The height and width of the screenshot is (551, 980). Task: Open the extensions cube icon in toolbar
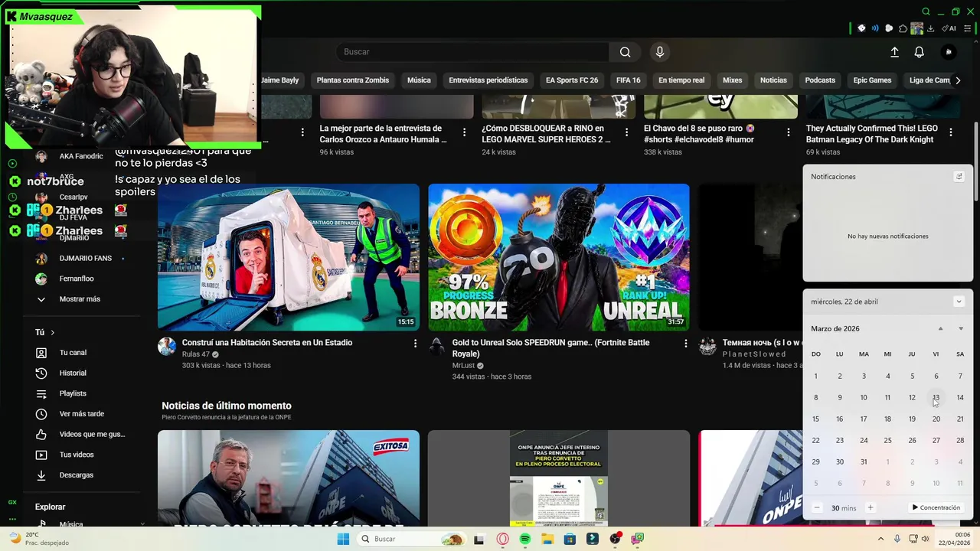click(x=903, y=28)
